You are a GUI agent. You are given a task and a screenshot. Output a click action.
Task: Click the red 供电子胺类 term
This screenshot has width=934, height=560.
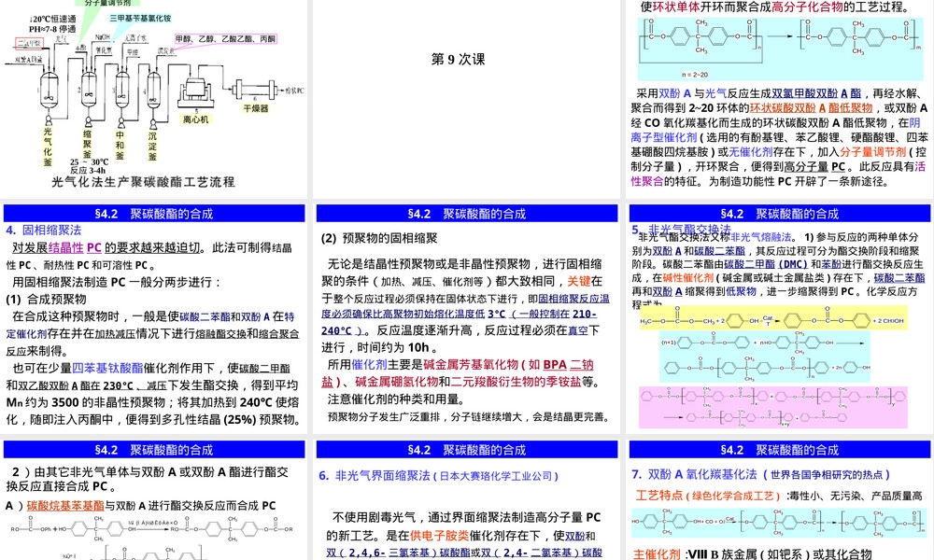click(440, 536)
